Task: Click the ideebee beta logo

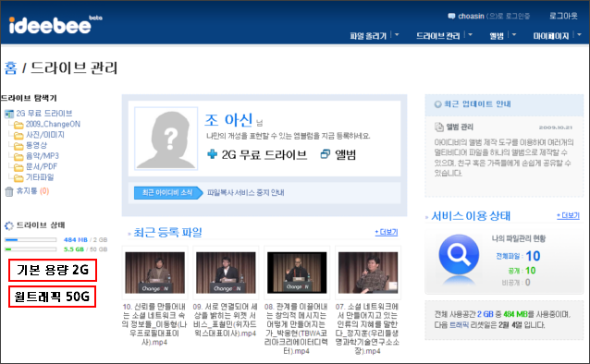Action: (x=55, y=25)
